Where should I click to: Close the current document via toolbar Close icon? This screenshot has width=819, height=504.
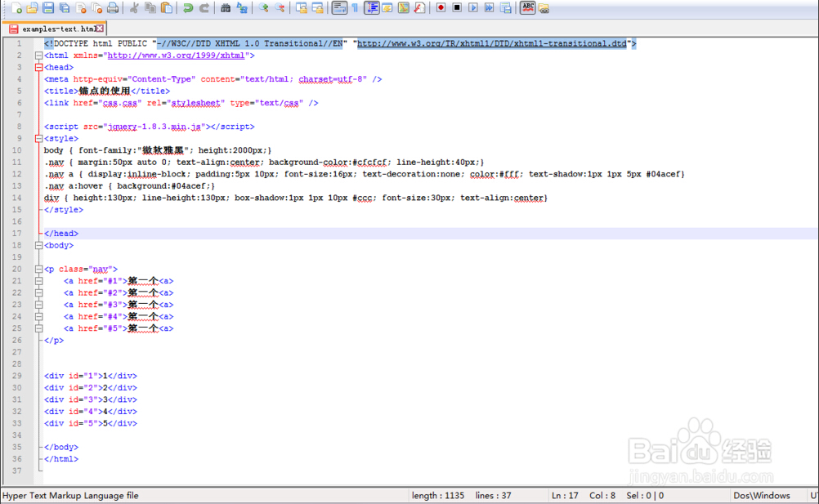click(x=81, y=8)
